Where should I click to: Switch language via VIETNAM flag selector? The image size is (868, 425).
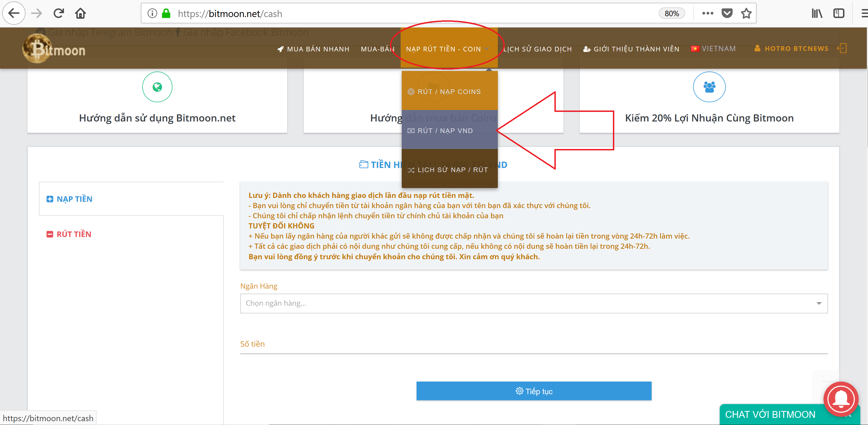click(x=713, y=49)
